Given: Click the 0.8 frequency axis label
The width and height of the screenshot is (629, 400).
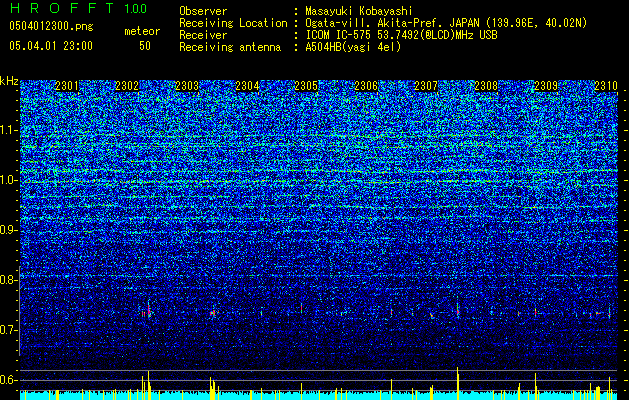Looking at the screenshot, I should pos(9,280).
